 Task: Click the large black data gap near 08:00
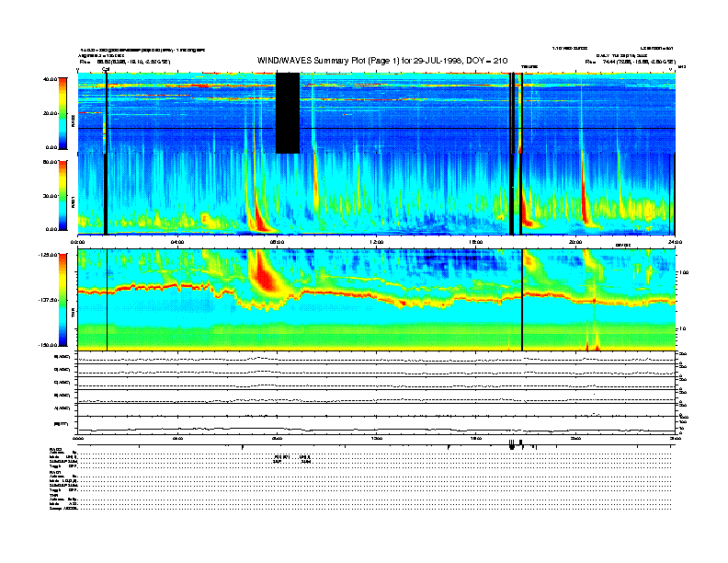point(288,113)
